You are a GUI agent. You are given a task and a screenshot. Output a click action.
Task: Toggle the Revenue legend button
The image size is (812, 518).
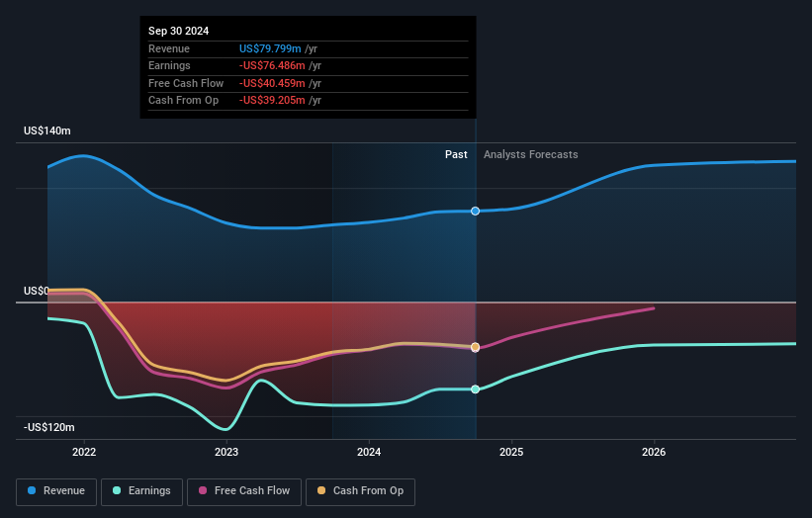point(56,491)
